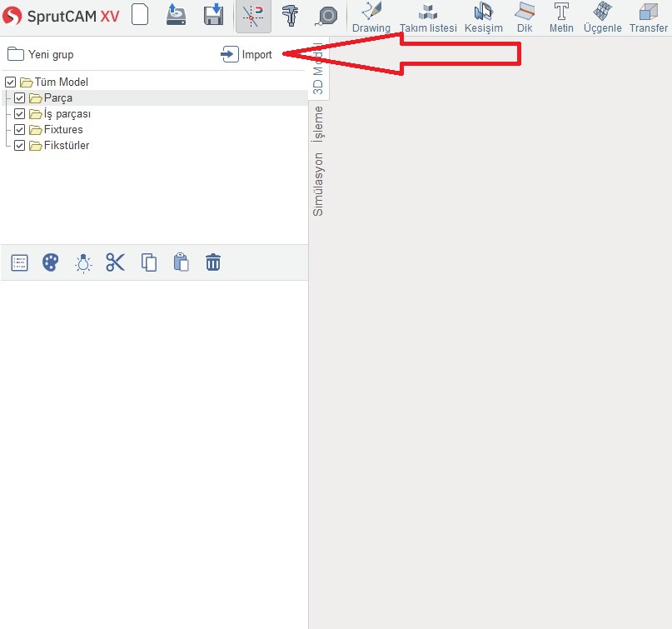Click the Import button
Image resolution: width=672 pixels, height=629 pixels.
pyautogui.click(x=247, y=55)
